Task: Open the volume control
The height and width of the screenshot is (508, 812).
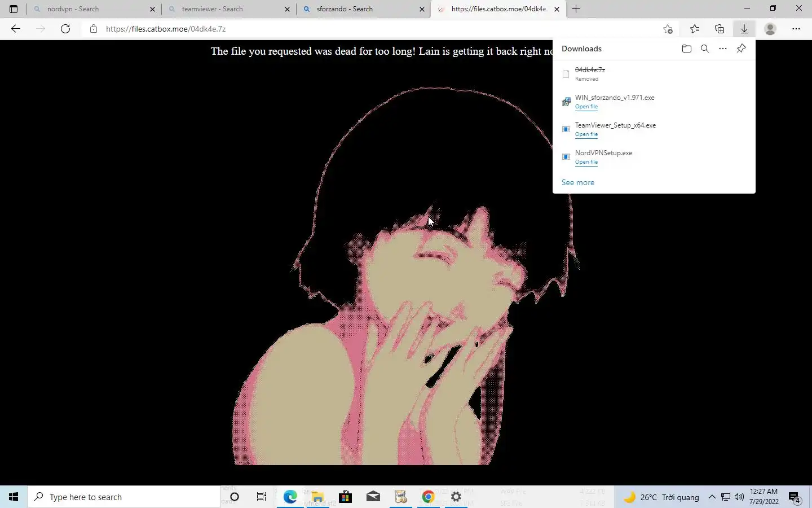Action: point(739,497)
